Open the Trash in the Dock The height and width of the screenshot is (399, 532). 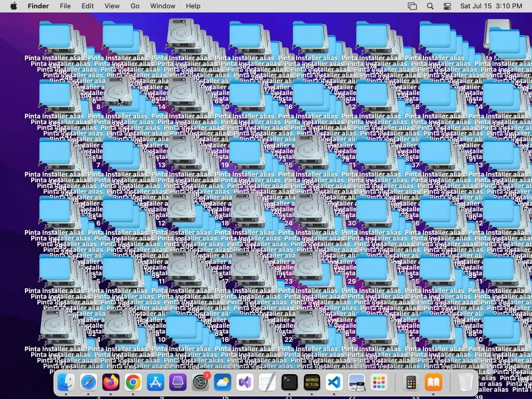click(x=465, y=382)
